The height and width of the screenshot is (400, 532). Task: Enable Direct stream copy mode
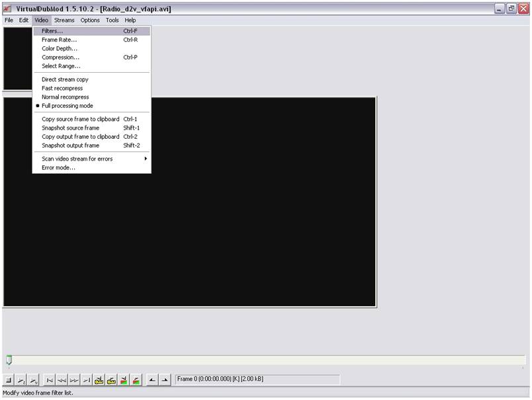click(x=91, y=79)
